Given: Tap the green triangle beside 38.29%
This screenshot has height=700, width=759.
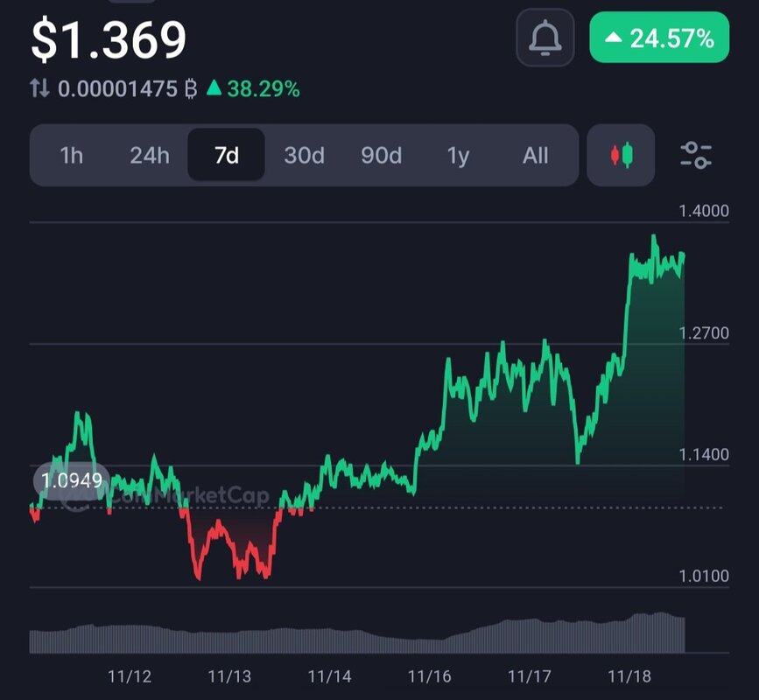Looking at the screenshot, I should click(214, 88).
